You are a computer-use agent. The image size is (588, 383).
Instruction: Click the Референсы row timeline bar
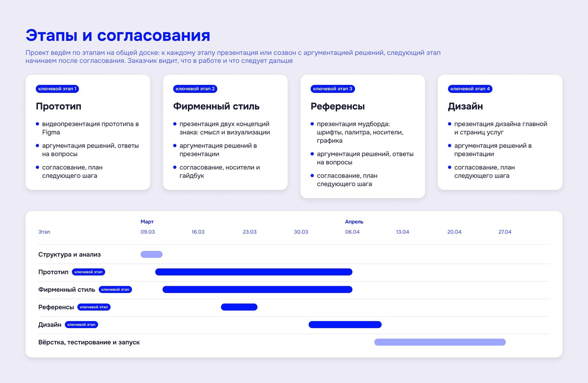[x=239, y=307]
